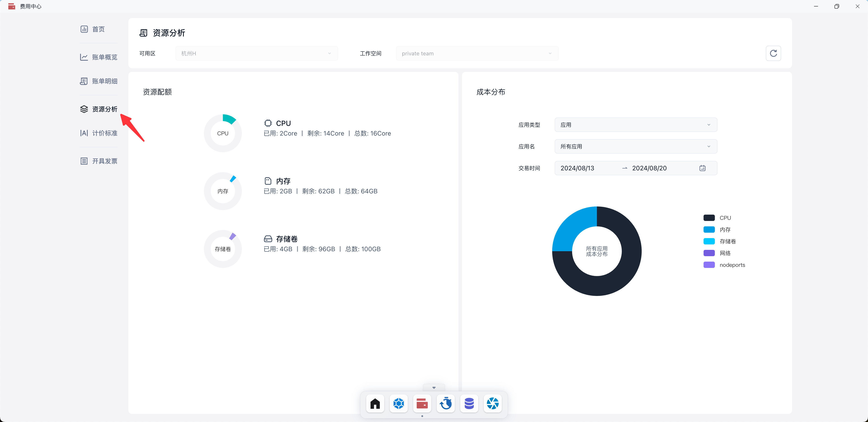Open the 应用名 所有应用 dropdown
Image resolution: width=868 pixels, height=422 pixels.
point(636,147)
